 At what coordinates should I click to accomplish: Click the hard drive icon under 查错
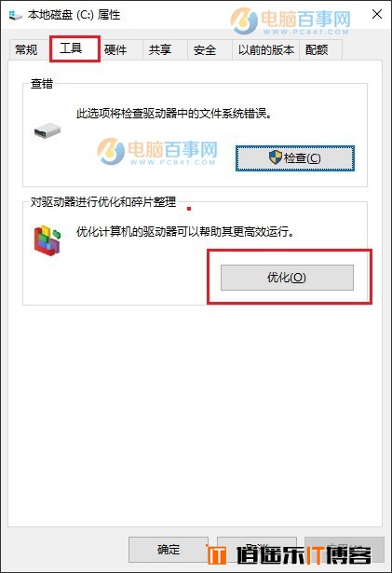coord(47,130)
